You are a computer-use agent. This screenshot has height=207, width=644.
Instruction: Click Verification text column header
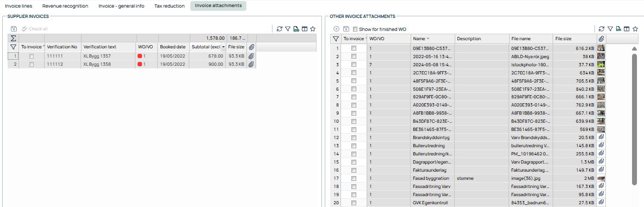coord(108,47)
